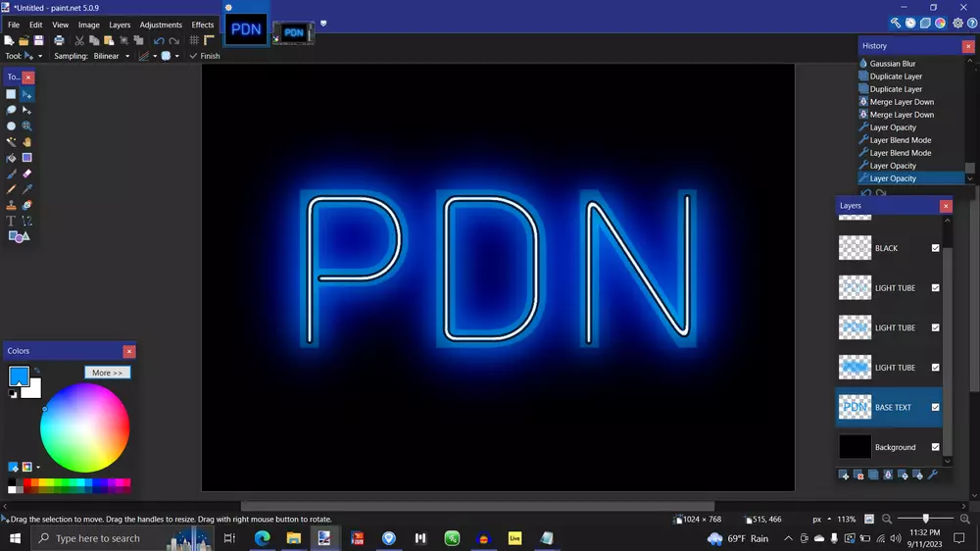Open the Settings gear icon

(x=957, y=24)
